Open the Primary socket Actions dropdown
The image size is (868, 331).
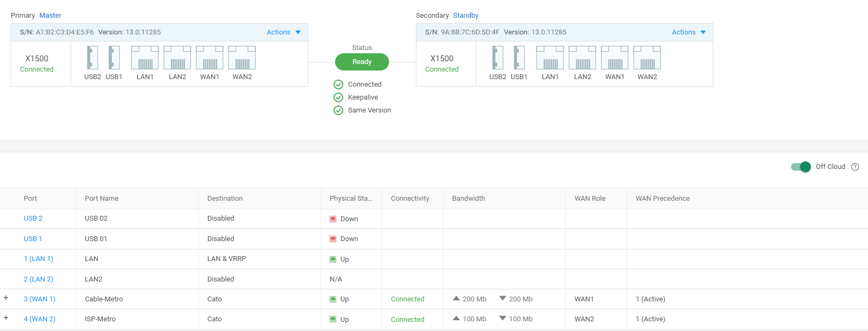click(284, 32)
